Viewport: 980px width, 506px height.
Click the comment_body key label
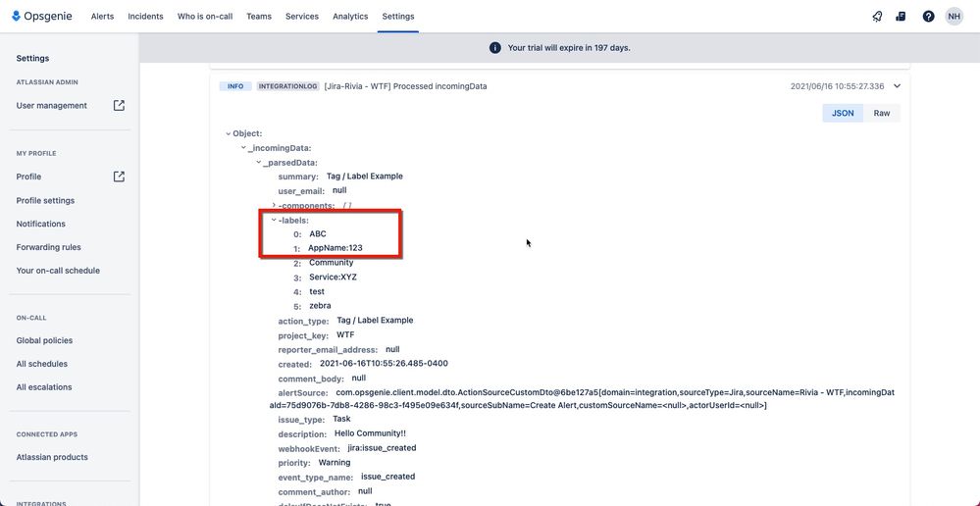[x=311, y=379]
